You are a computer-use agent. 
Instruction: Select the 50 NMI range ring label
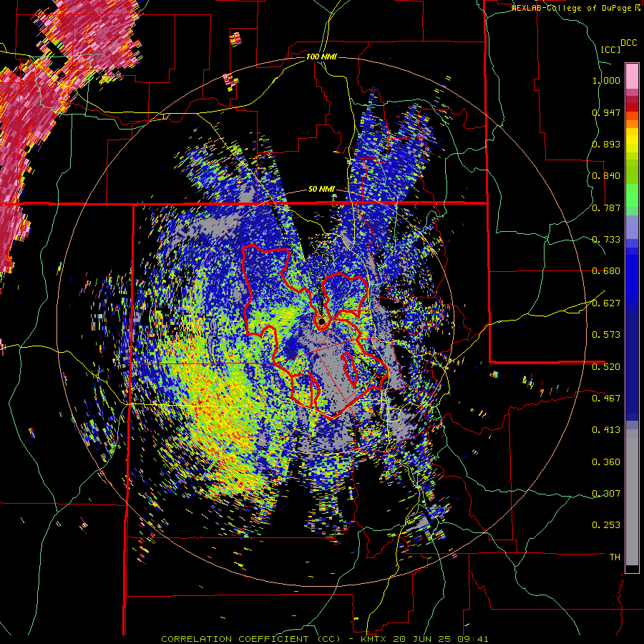pyautogui.click(x=321, y=189)
